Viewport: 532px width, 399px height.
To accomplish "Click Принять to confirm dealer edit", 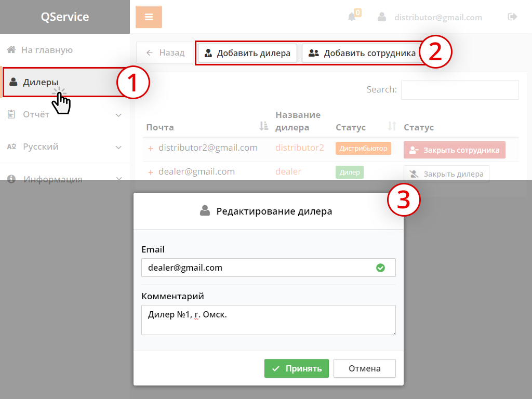I will click(x=296, y=368).
